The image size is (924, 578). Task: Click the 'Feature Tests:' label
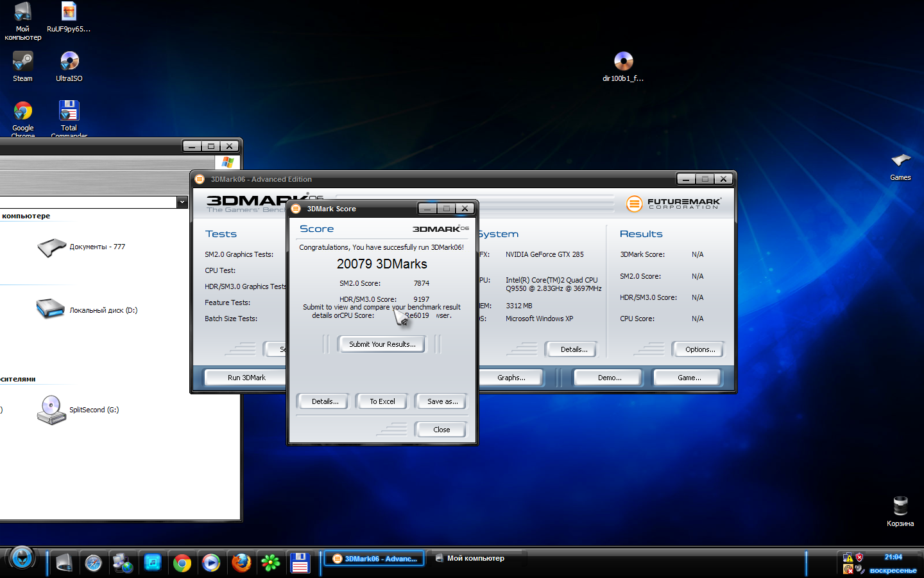click(x=228, y=302)
